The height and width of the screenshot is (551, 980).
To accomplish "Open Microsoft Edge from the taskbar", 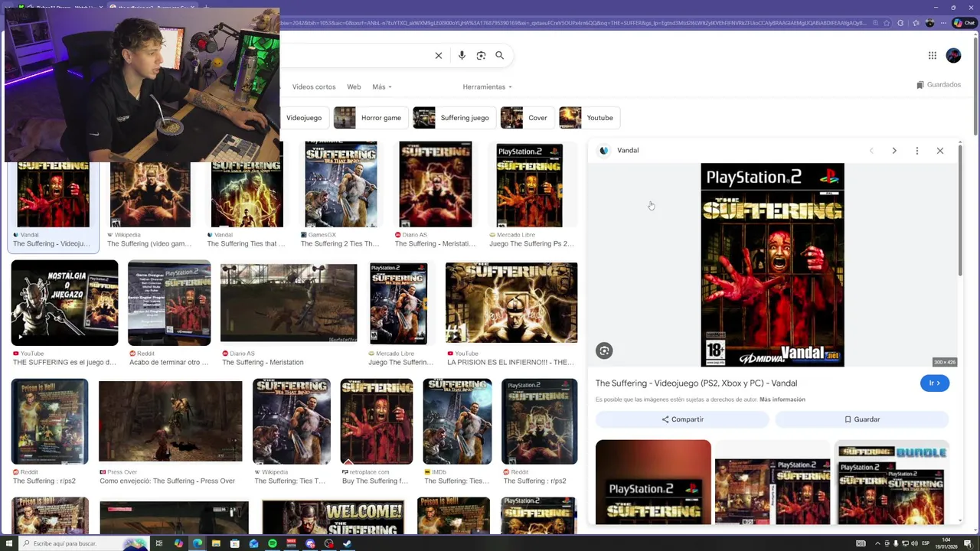I will [198, 543].
